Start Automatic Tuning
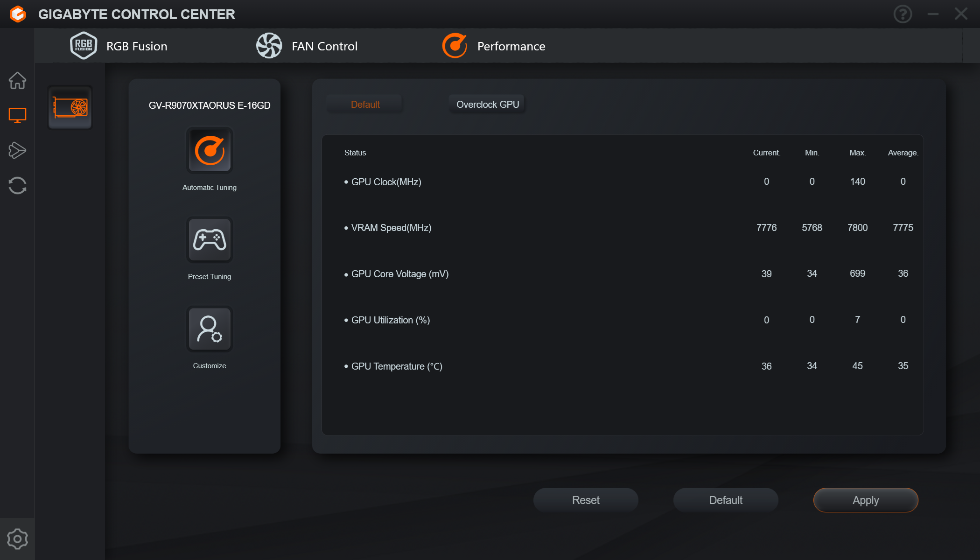Screen dimensions: 980x560 (210, 150)
